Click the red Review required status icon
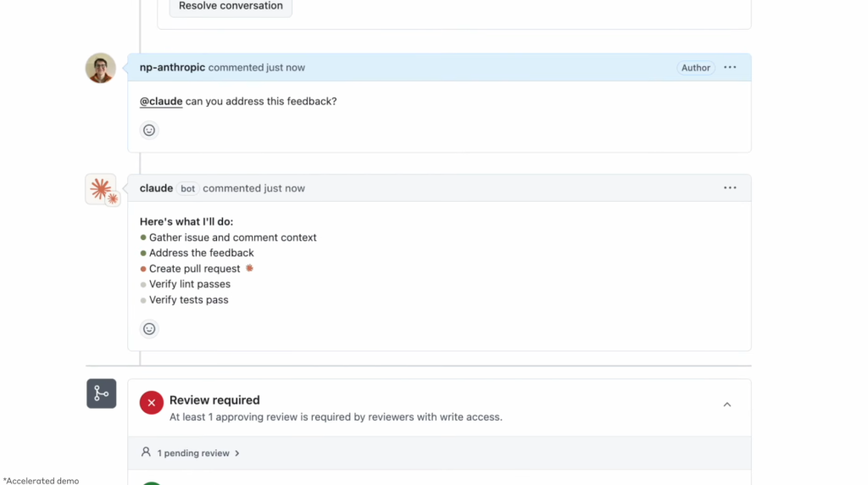This screenshot has height=485, width=868. click(x=151, y=403)
